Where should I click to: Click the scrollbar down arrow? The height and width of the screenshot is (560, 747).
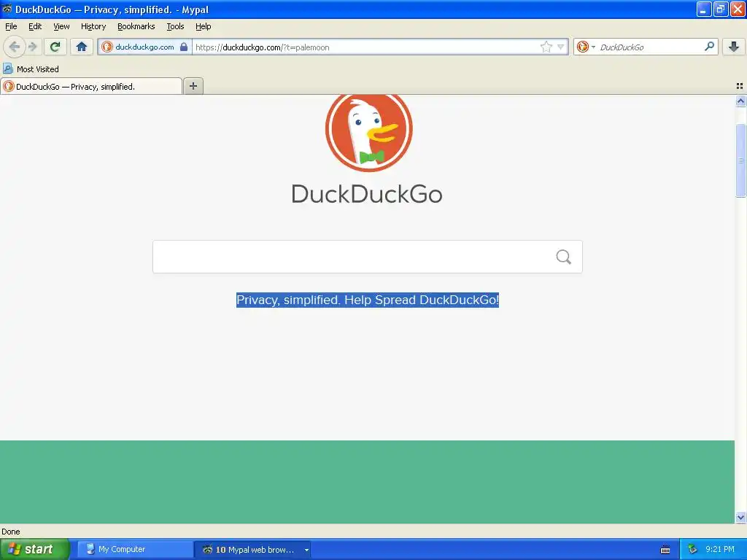click(x=740, y=517)
